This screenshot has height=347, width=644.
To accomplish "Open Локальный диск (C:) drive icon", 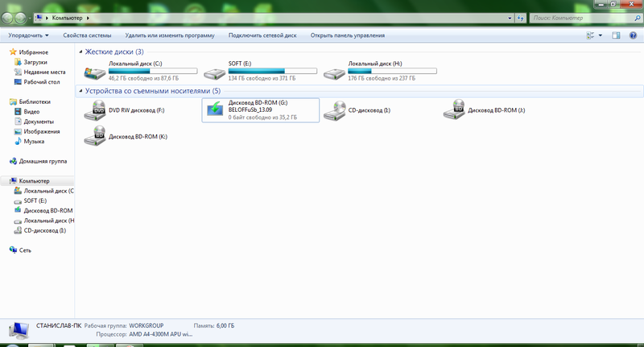I will (95, 73).
